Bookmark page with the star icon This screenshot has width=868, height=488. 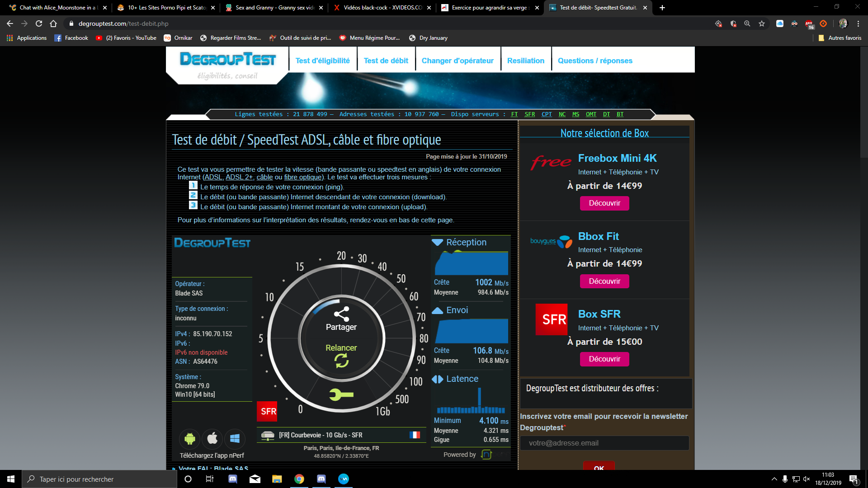762,23
